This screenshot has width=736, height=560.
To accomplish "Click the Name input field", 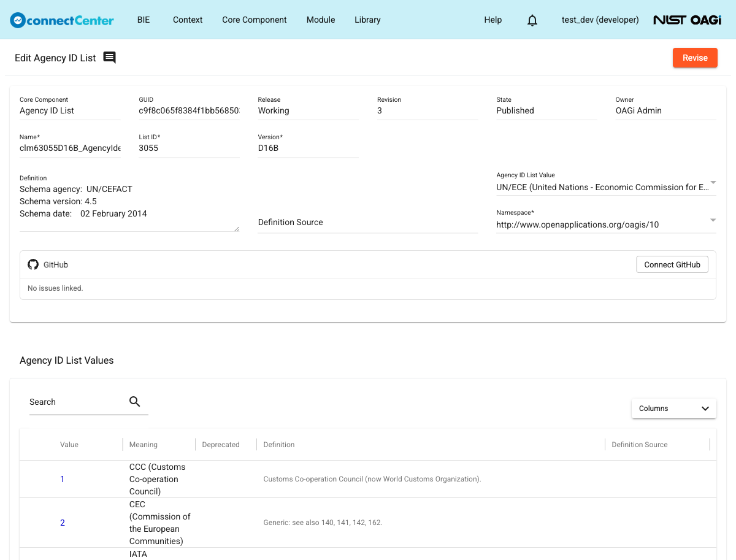I will (x=70, y=148).
